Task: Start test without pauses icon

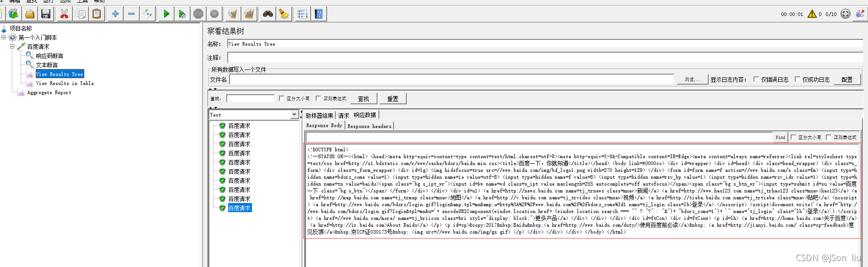Action: tap(182, 14)
